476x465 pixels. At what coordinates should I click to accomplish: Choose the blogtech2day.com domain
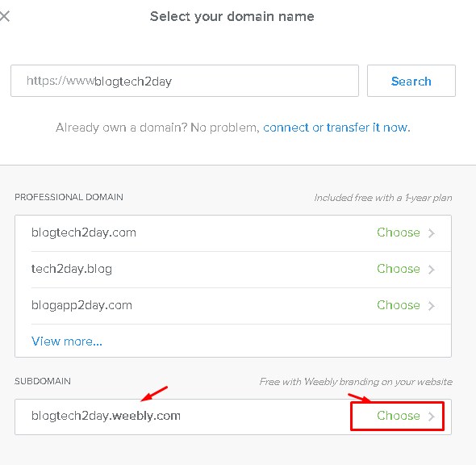click(x=399, y=232)
